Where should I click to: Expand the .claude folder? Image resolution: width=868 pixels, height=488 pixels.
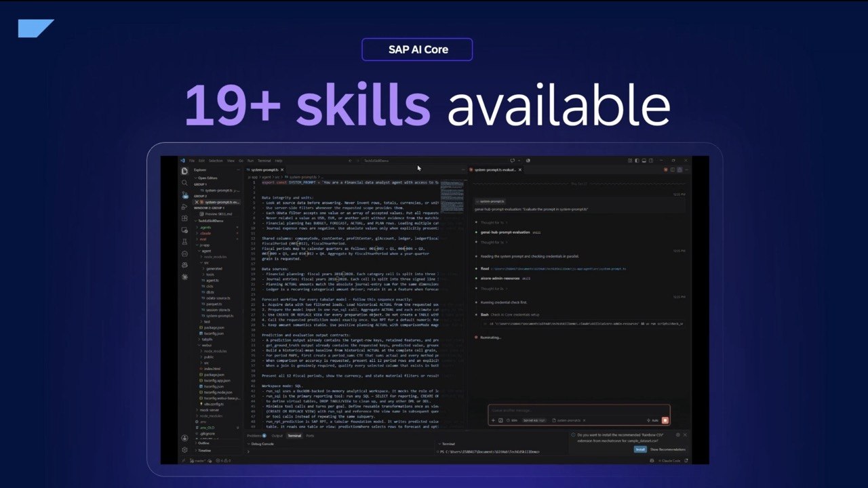click(x=205, y=233)
